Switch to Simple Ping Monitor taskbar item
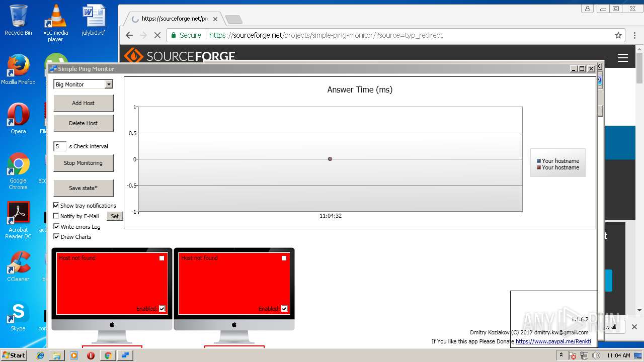This screenshot has width=644, height=362. tap(125, 355)
